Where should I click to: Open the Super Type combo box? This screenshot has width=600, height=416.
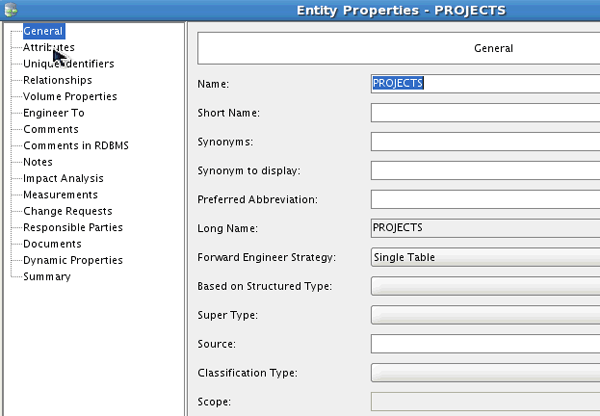point(485,316)
